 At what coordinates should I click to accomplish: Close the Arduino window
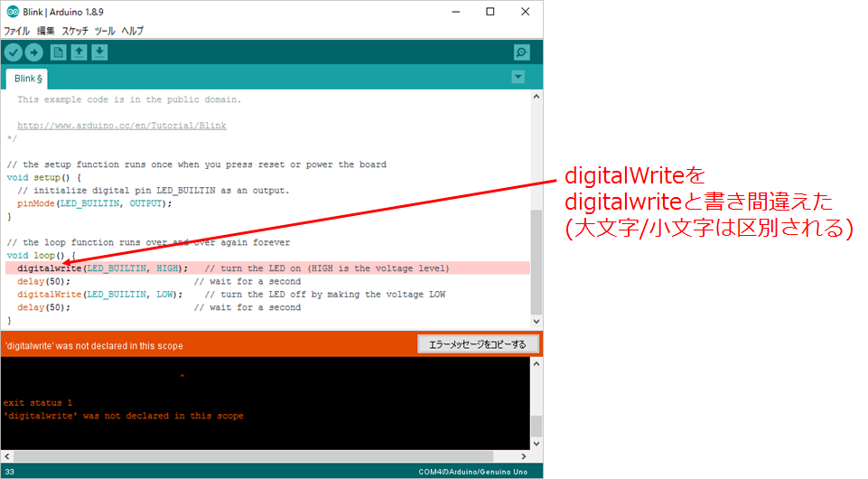point(526,12)
